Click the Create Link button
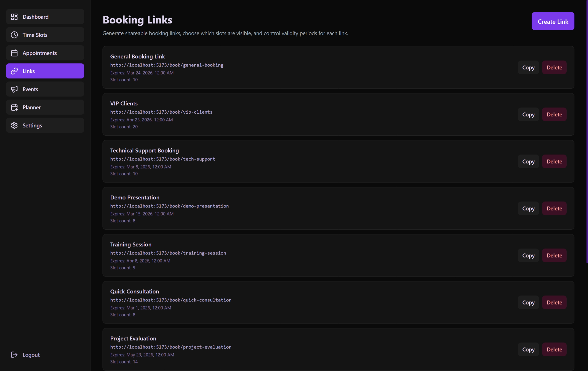This screenshot has width=588, height=371. point(553,21)
